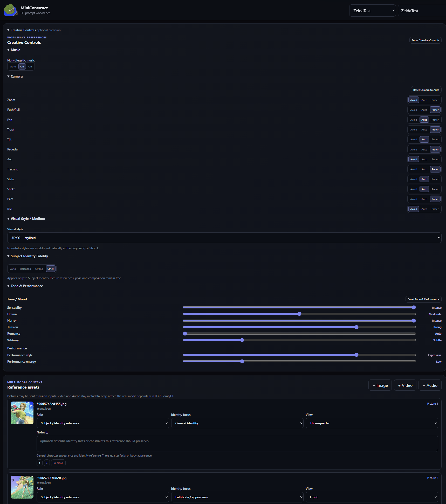This screenshot has width=446, height=504.
Task: Set Pedestal to Avoid
Action: 414,150
